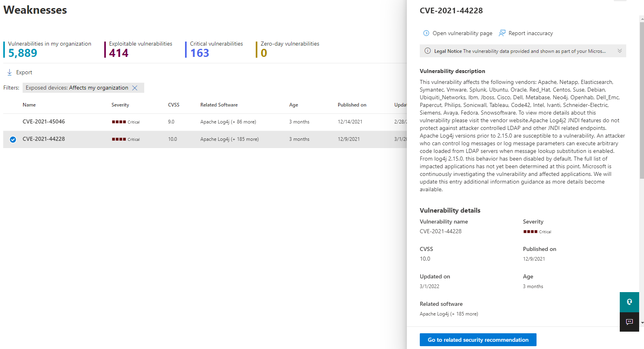
Task: Click the Report inaccuracy icon
Action: [x=502, y=33]
